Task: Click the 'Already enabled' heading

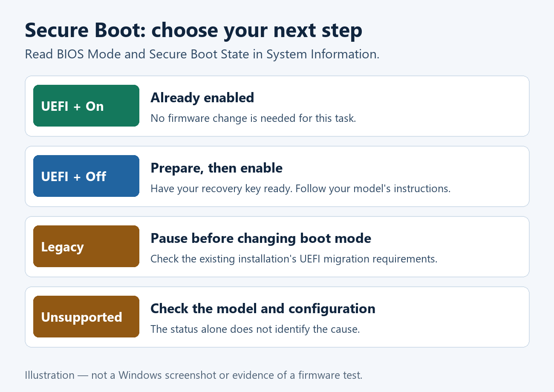Action: tap(202, 98)
